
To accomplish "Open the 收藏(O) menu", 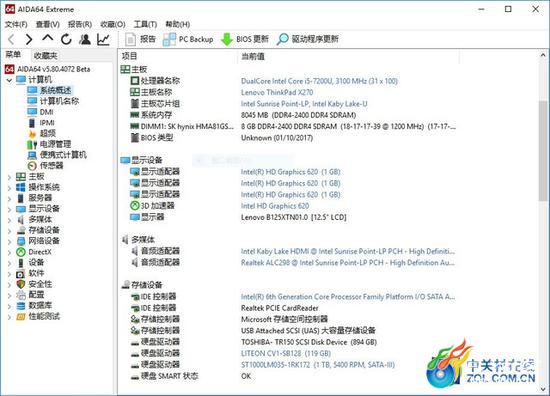I will [x=113, y=24].
